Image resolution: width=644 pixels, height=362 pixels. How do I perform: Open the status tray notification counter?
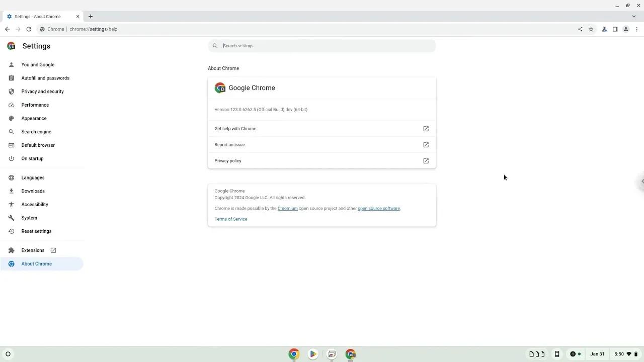(573, 354)
